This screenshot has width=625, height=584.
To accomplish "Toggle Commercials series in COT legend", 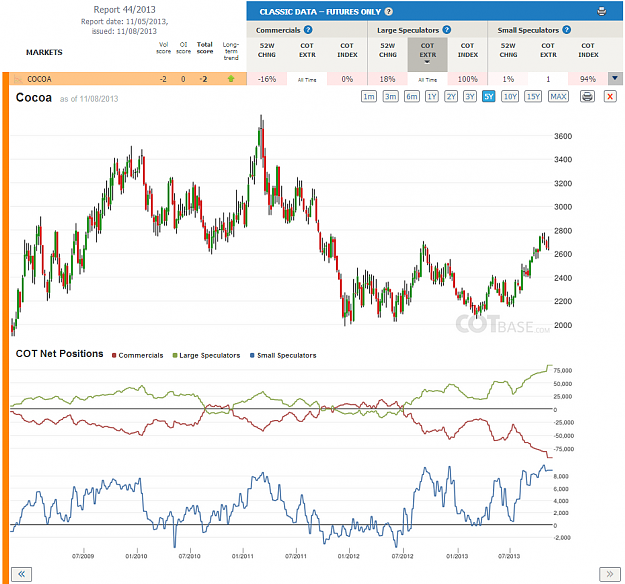I will tap(138, 355).
